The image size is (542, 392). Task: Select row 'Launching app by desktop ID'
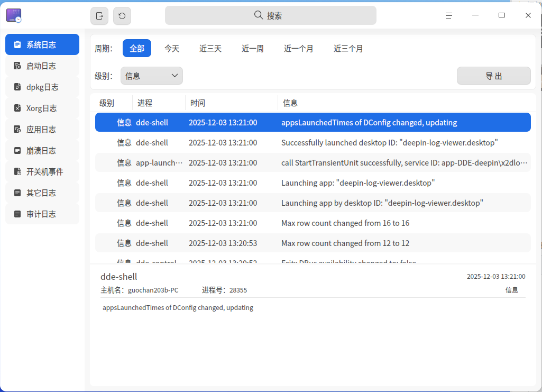click(313, 203)
